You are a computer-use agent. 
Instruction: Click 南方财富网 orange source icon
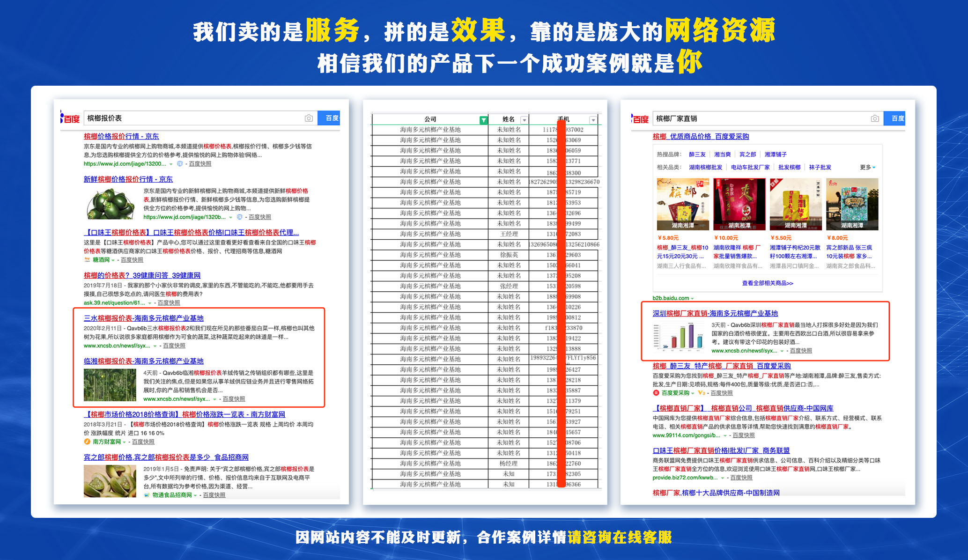[87, 442]
